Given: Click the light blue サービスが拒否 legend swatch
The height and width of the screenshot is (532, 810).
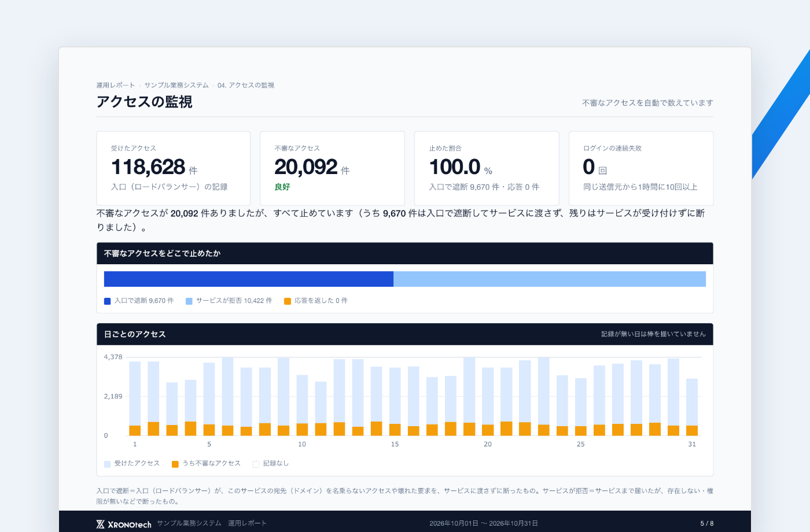Looking at the screenshot, I should [189, 301].
